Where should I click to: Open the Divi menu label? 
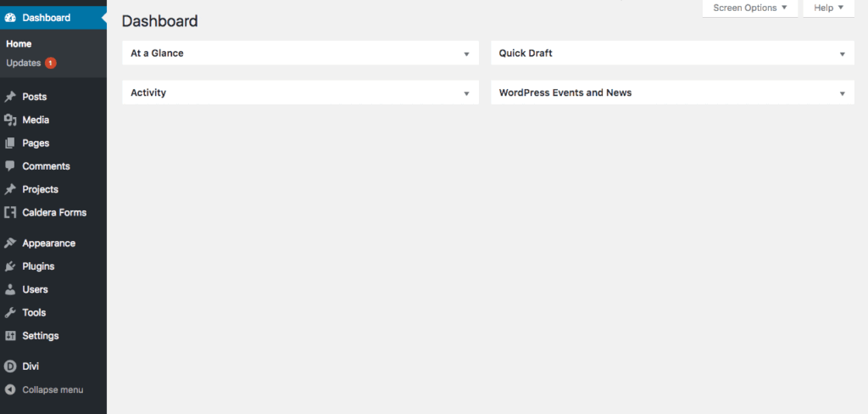click(x=31, y=366)
